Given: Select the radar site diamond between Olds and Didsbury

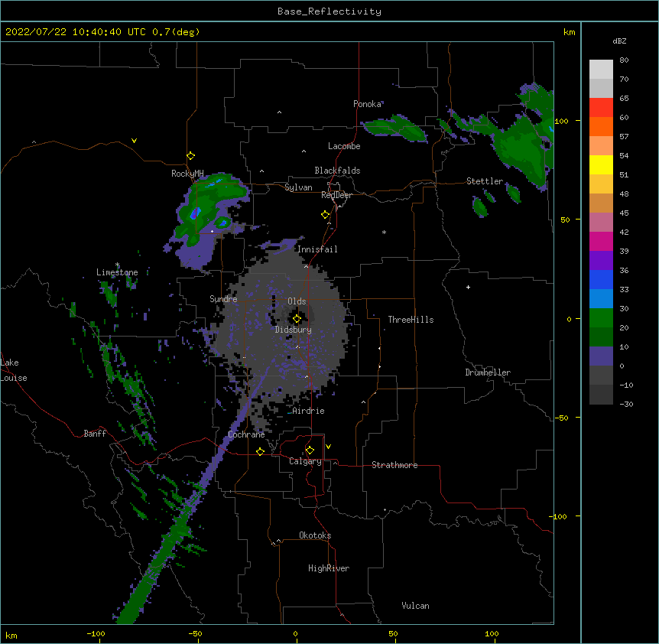Looking at the screenshot, I should [x=297, y=319].
